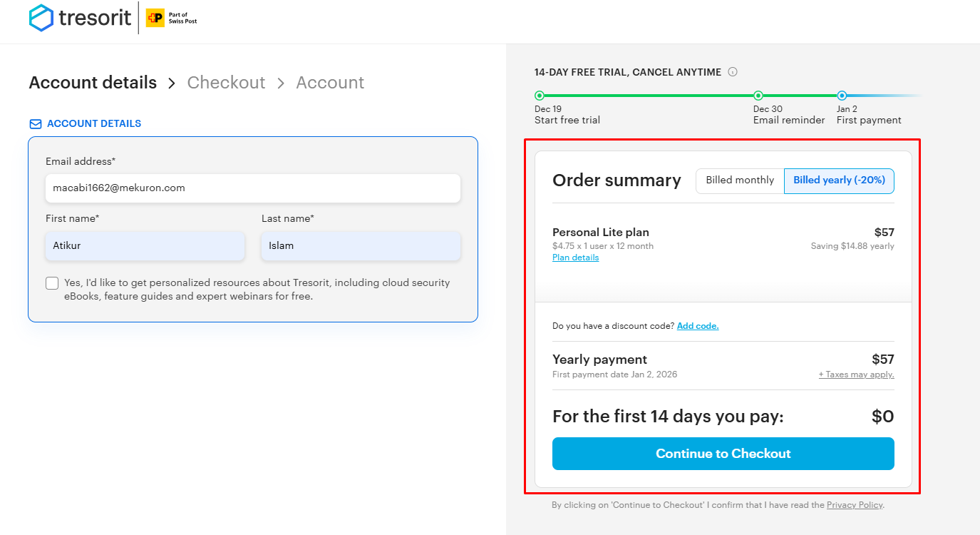Screen dimensions: 980x535
Task: Open the Privacy Policy link
Action: click(855, 505)
